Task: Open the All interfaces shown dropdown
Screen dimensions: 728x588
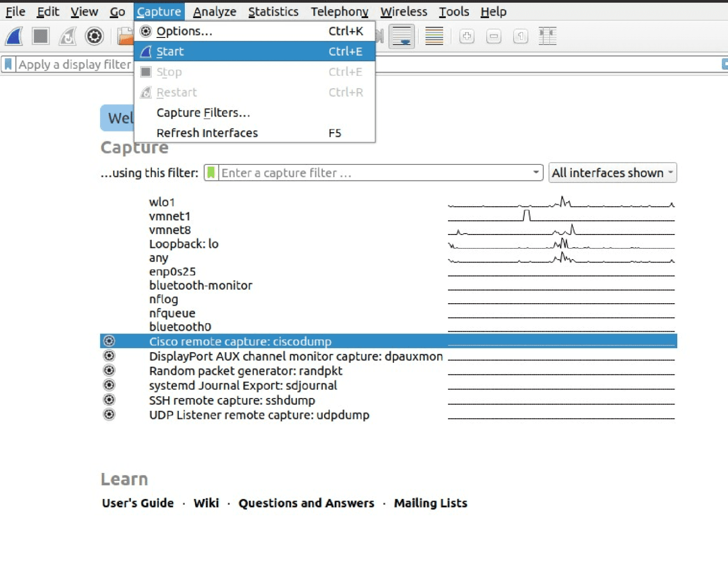Action: coord(612,173)
